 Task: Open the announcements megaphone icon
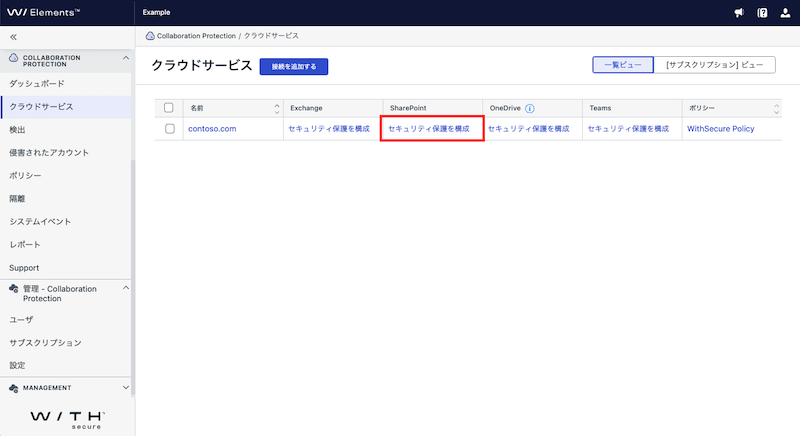pos(739,13)
